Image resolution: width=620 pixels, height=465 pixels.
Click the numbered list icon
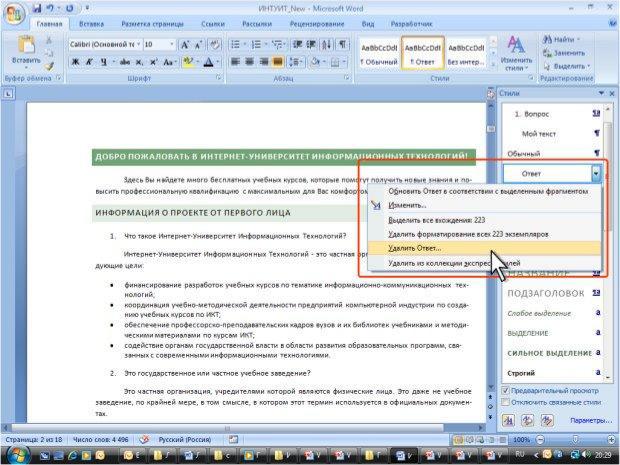(256, 45)
